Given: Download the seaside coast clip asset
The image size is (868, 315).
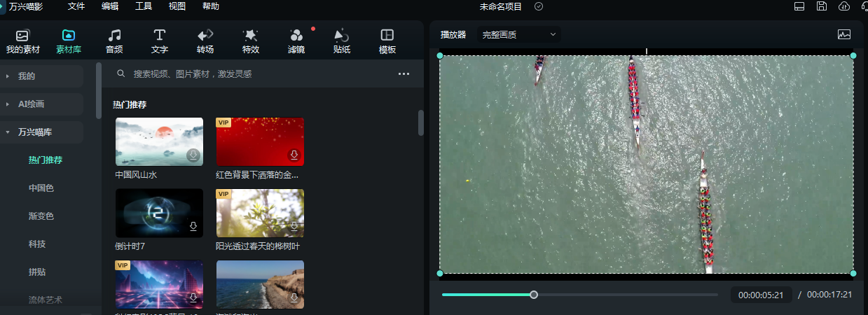Looking at the screenshot, I should (294, 299).
